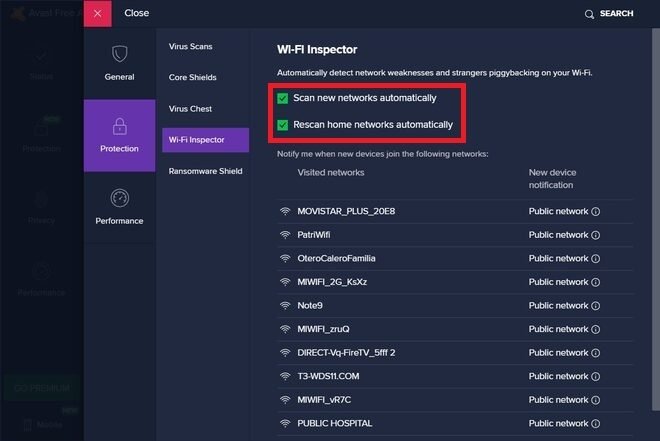The height and width of the screenshot is (441, 660).
Task: Click info icon in Note9 row
Action: point(596,306)
